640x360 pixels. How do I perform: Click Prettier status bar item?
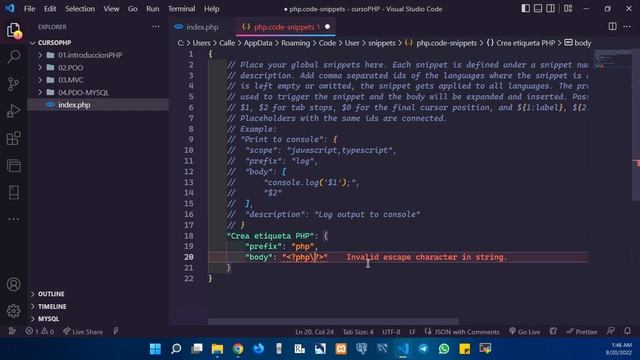(582, 331)
